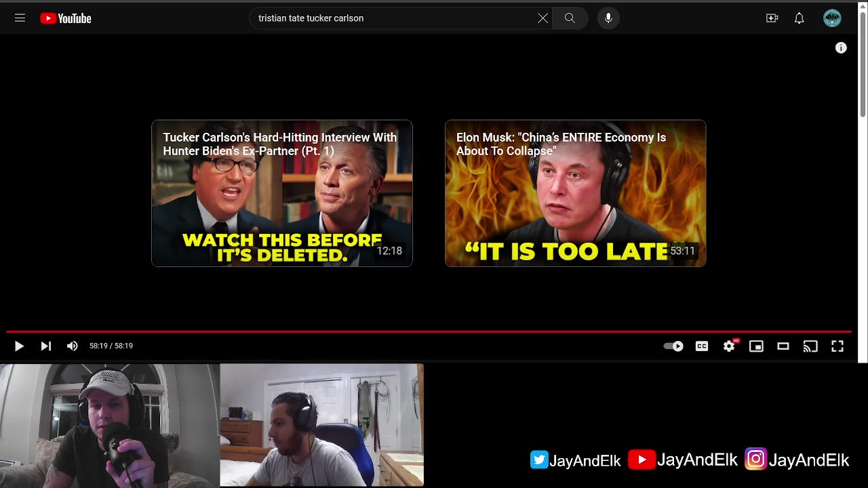Viewport: 868px width, 488px height.
Task: Cast video to a TV
Action: pos(810,346)
